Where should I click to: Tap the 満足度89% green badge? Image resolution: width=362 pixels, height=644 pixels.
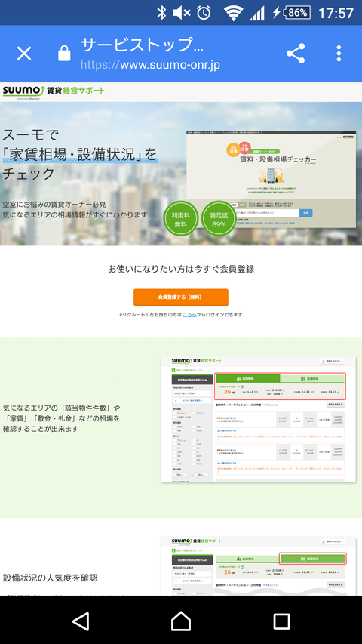219,219
